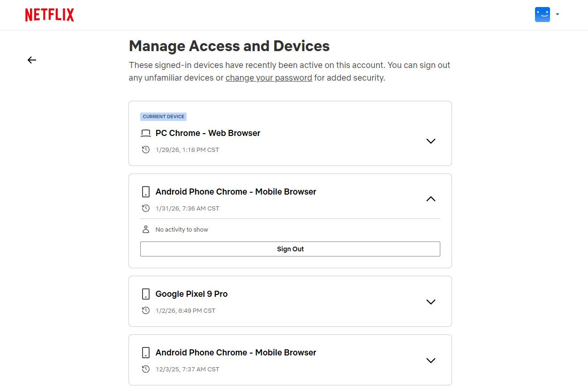588x392 pixels.
Task: Click the back arrow icon
Action: 32,60
